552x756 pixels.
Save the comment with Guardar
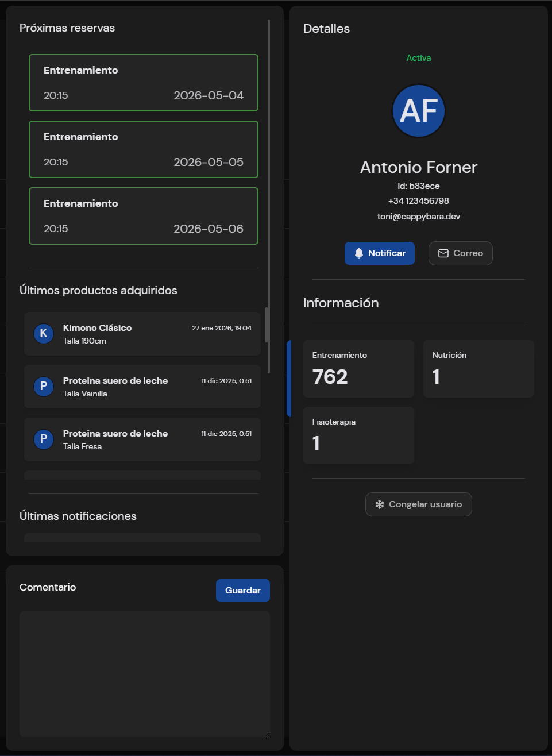pos(242,591)
